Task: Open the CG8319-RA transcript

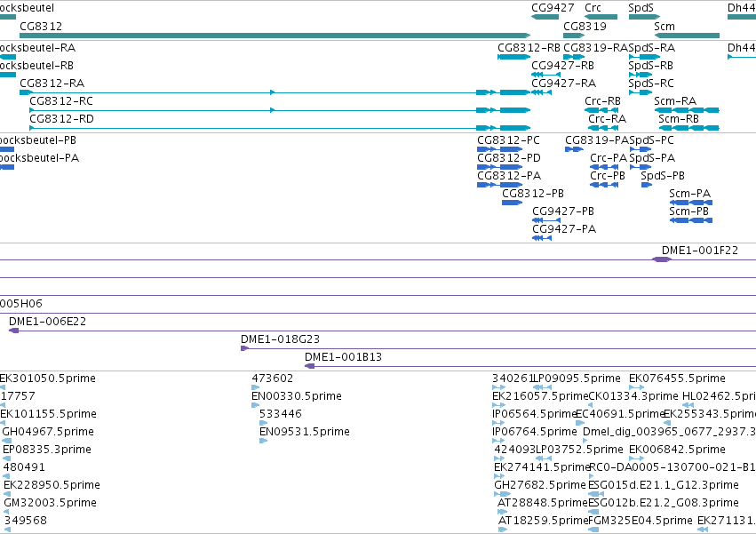Action: click(595, 48)
